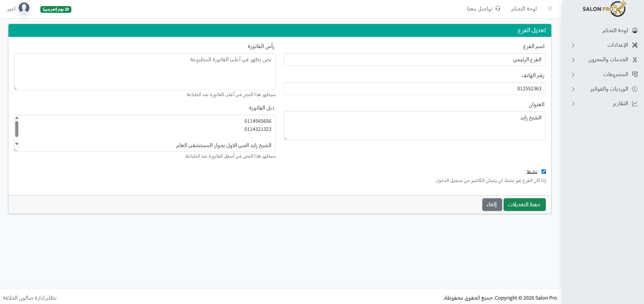The width and height of the screenshot is (644, 304).
Task: Click the تعديل الفرع panel title
Action: [x=532, y=30]
